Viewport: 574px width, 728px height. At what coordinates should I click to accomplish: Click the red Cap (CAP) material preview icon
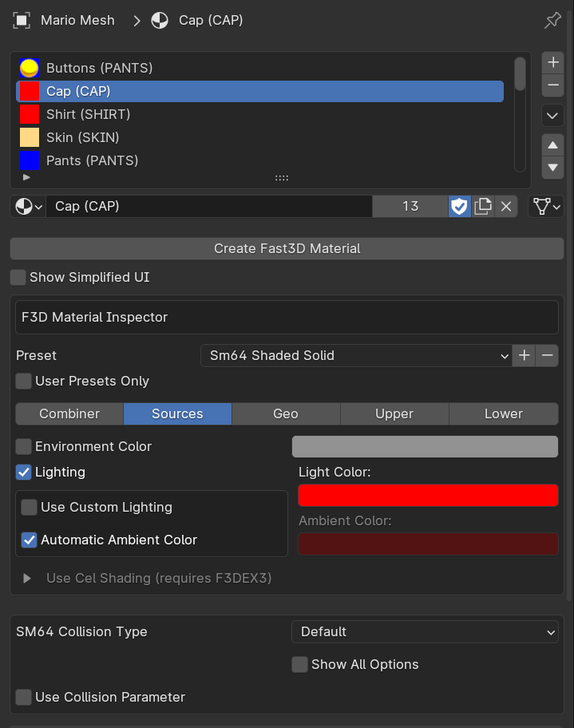(30, 92)
